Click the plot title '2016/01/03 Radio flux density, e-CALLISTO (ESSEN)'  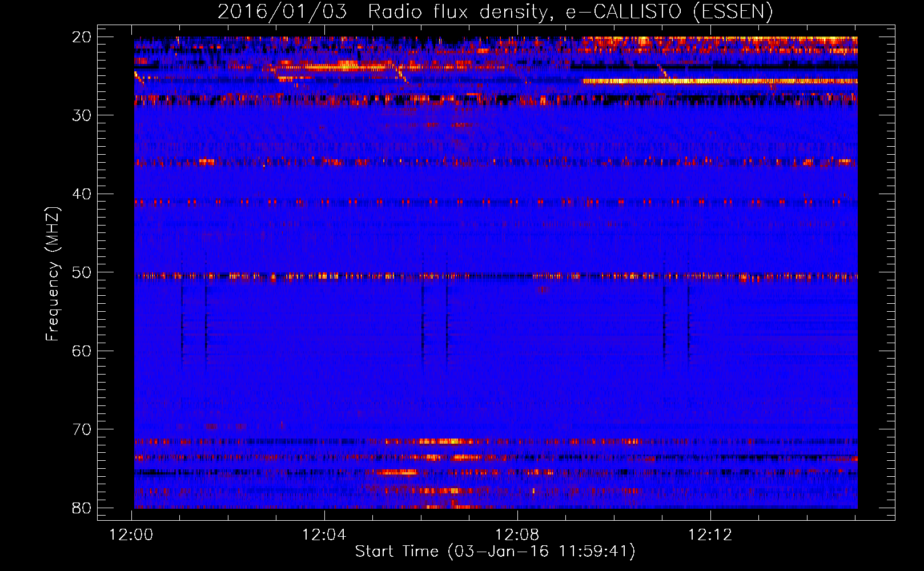(x=495, y=12)
